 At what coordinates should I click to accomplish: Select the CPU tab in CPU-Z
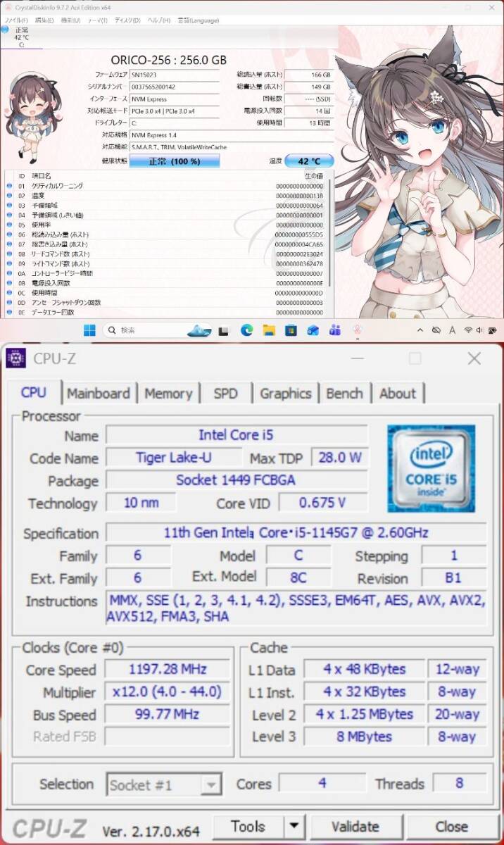[x=34, y=392]
